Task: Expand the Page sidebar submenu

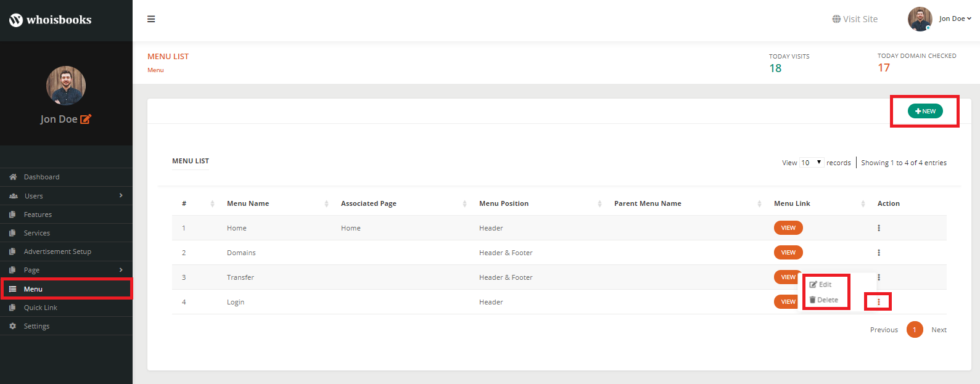Action: 121,270
